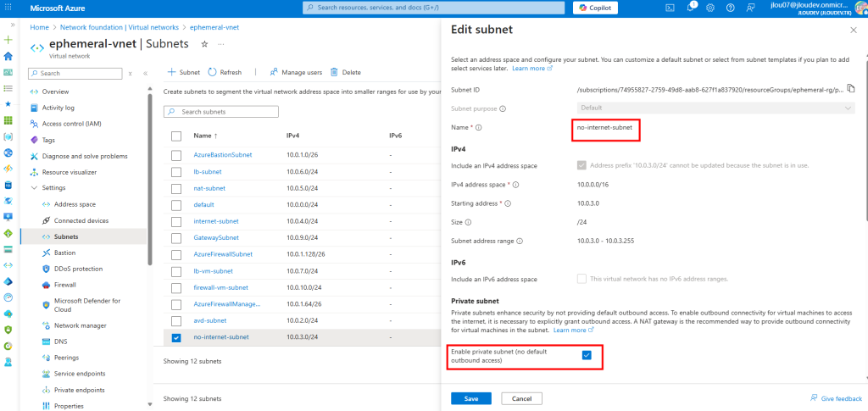This screenshot has width=868, height=411.
Task: Select the nat-subnet checkbox
Action: pyautogui.click(x=176, y=189)
